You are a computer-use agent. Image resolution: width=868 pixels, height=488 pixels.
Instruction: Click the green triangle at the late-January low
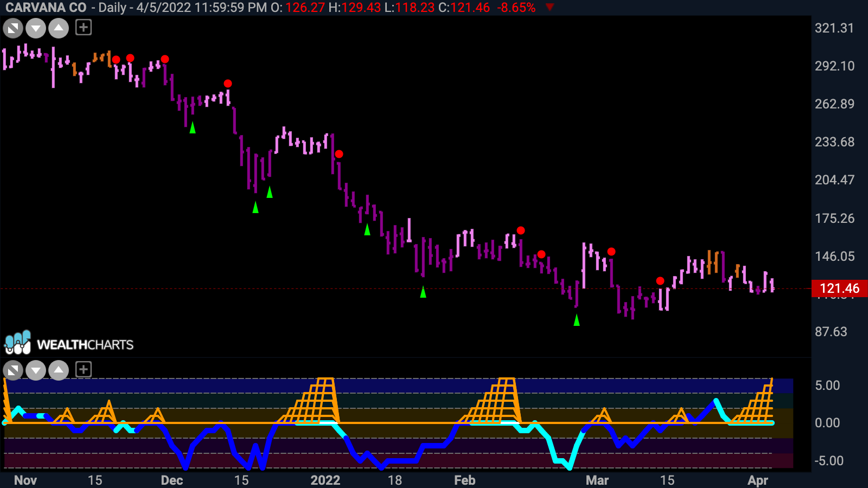423,292
